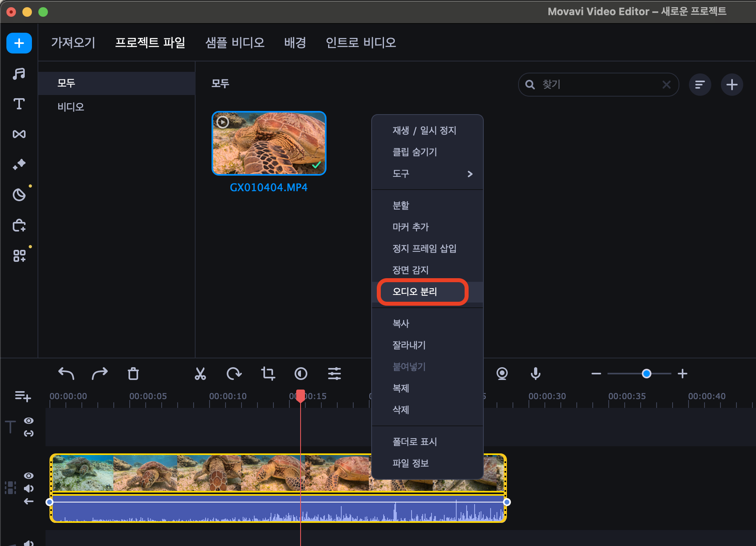Click the 00:00:30 ruler time label
Screen dimensions: 756x546
click(547, 396)
